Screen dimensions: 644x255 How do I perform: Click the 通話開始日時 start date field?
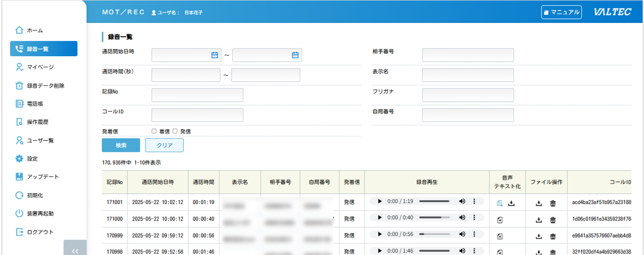[186, 55]
